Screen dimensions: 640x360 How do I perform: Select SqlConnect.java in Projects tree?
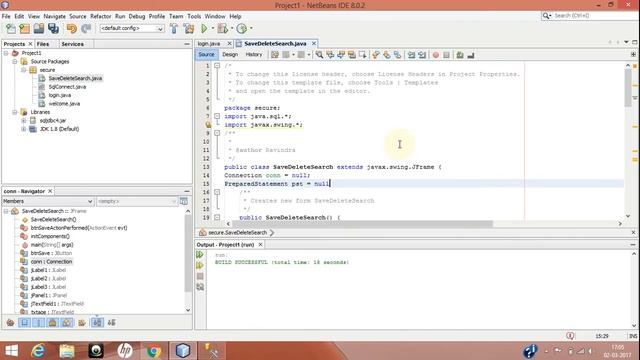67,87
